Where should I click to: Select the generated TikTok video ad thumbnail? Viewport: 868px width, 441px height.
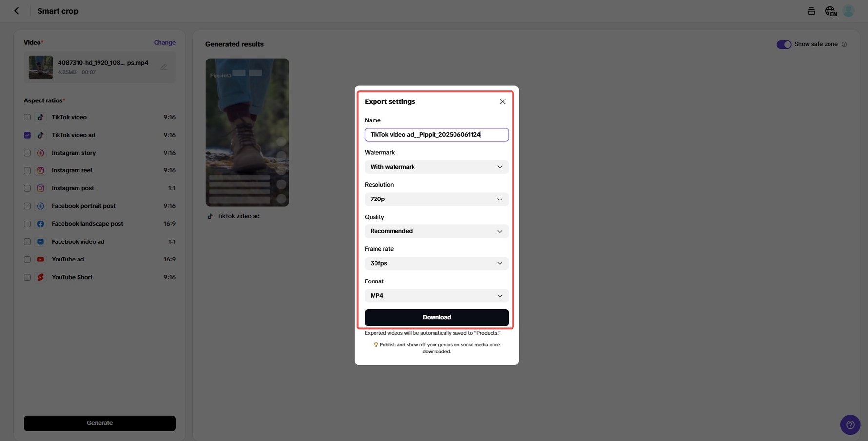(247, 132)
